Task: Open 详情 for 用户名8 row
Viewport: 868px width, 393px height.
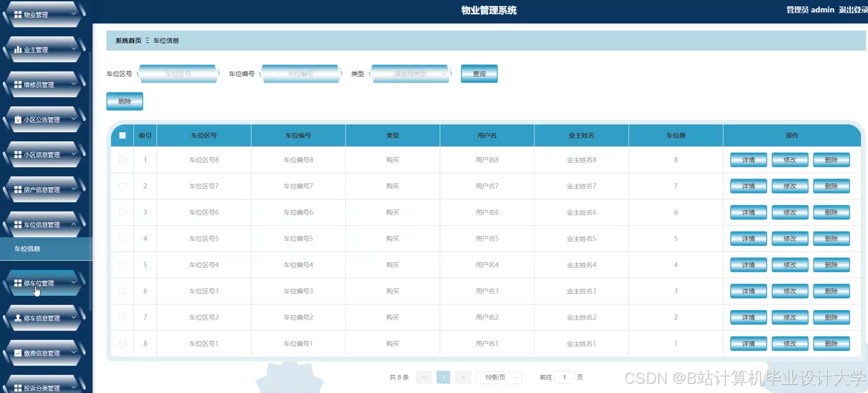Action: point(748,160)
